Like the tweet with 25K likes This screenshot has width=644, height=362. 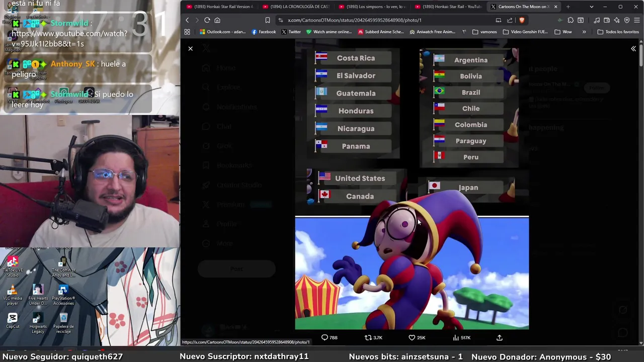(417, 337)
